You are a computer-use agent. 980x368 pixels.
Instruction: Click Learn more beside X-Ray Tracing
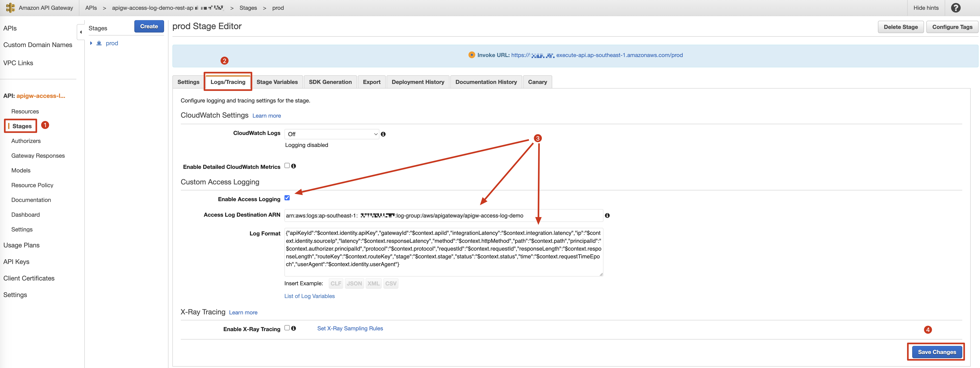[243, 312]
